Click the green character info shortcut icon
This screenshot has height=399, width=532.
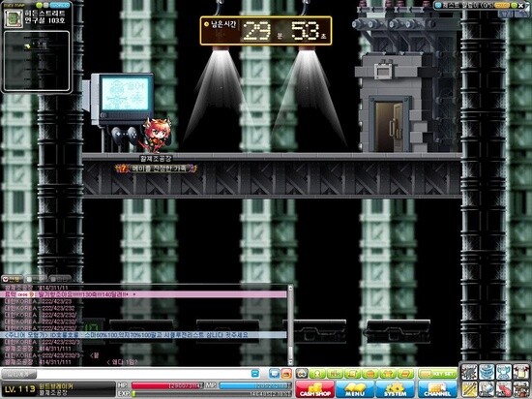point(317,374)
